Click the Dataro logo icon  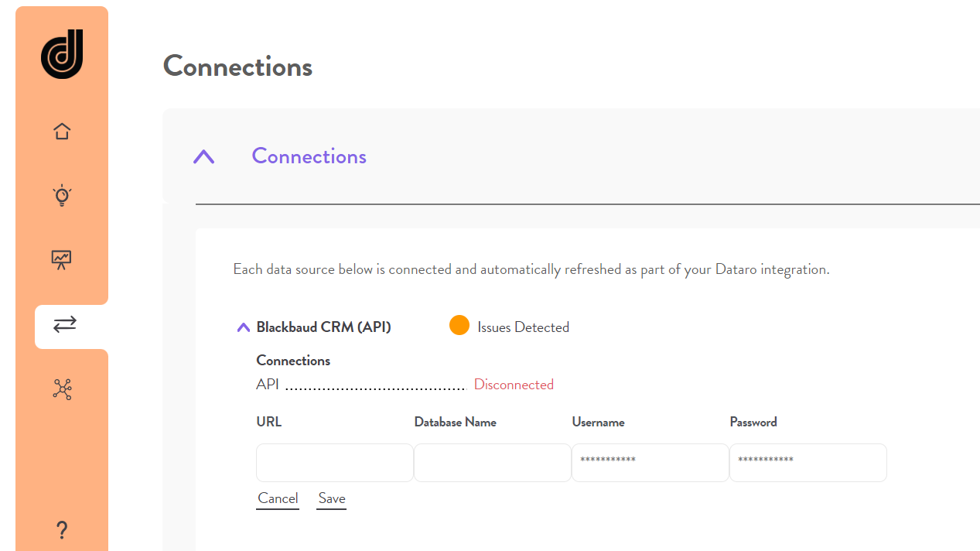[62, 54]
